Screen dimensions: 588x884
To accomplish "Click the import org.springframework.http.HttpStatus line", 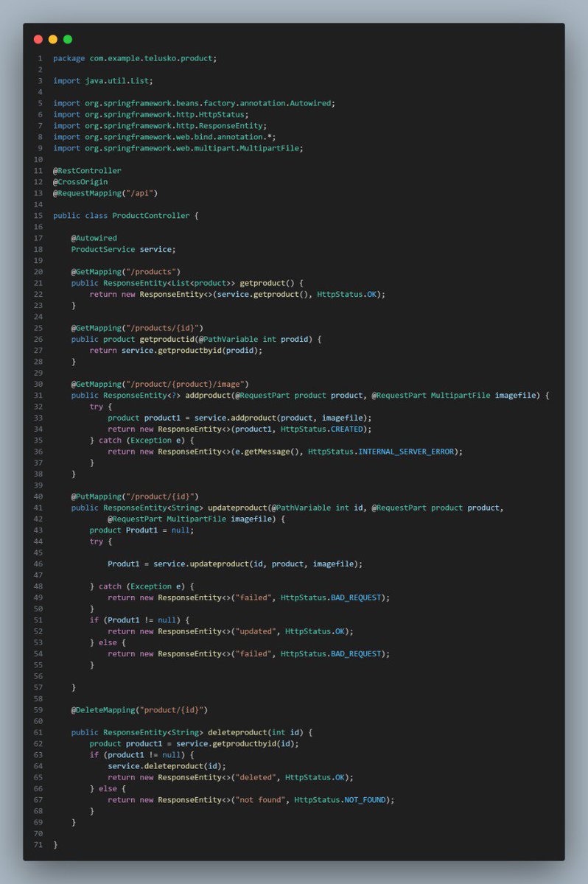I will [150, 114].
